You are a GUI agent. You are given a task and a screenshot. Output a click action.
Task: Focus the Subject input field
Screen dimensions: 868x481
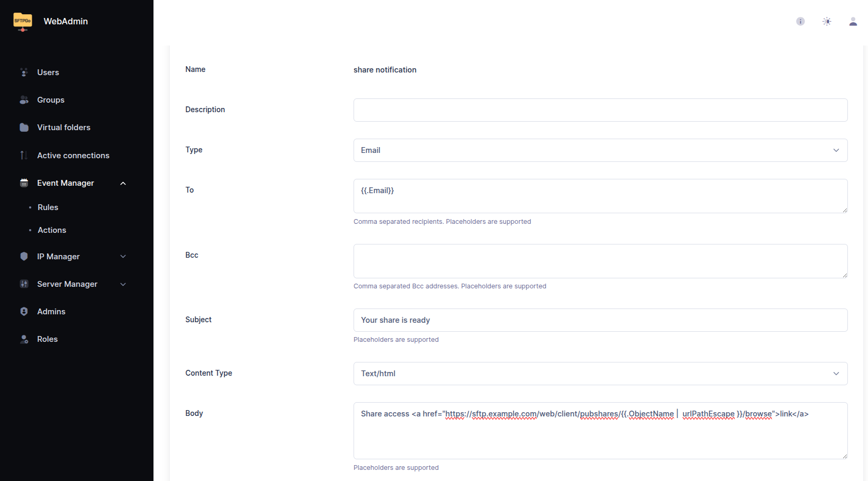tap(600, 320)
